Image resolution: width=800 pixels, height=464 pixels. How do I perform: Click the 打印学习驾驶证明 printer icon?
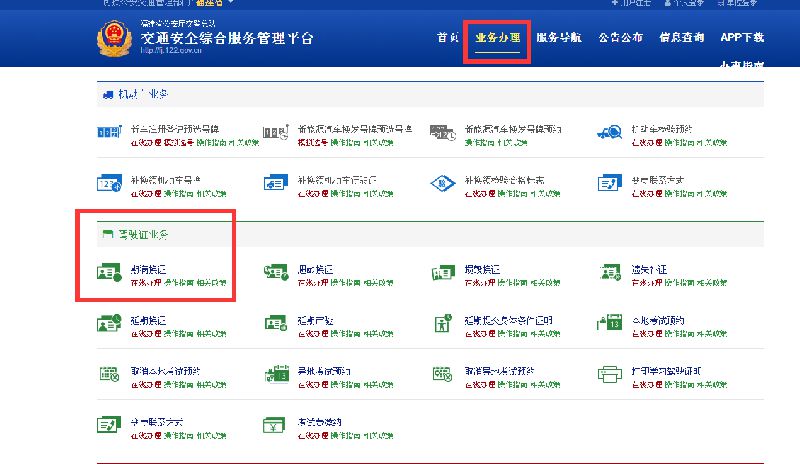pyautogui.click(x=610, y=374)
